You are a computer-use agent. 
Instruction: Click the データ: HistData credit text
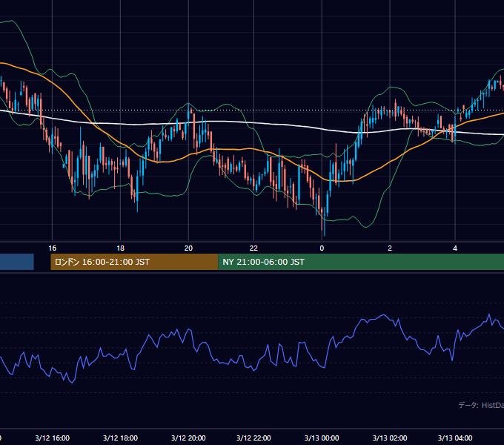[x=481, y=405]
